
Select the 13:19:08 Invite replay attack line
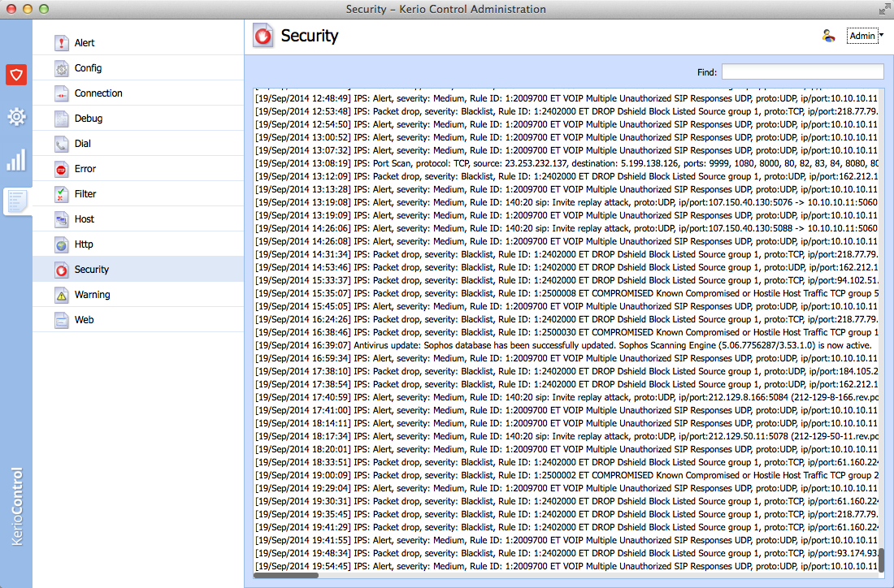[566, 202]
